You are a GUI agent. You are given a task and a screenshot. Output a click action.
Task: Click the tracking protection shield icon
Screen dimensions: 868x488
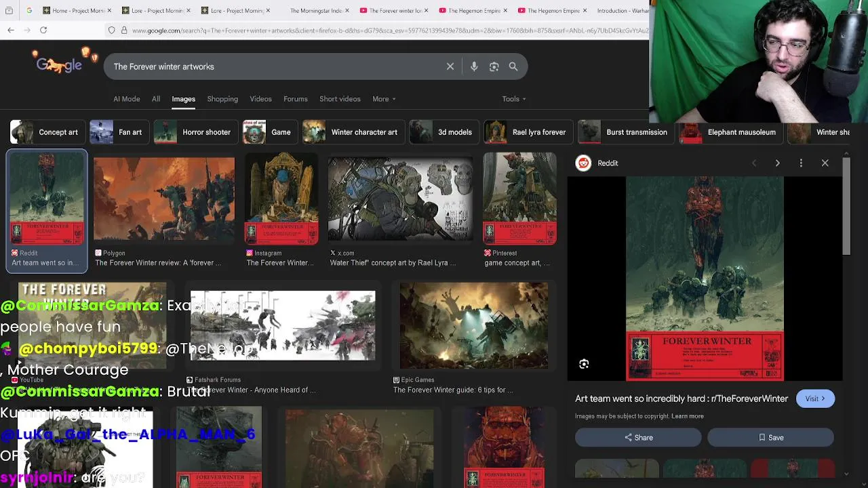(112, 30)
